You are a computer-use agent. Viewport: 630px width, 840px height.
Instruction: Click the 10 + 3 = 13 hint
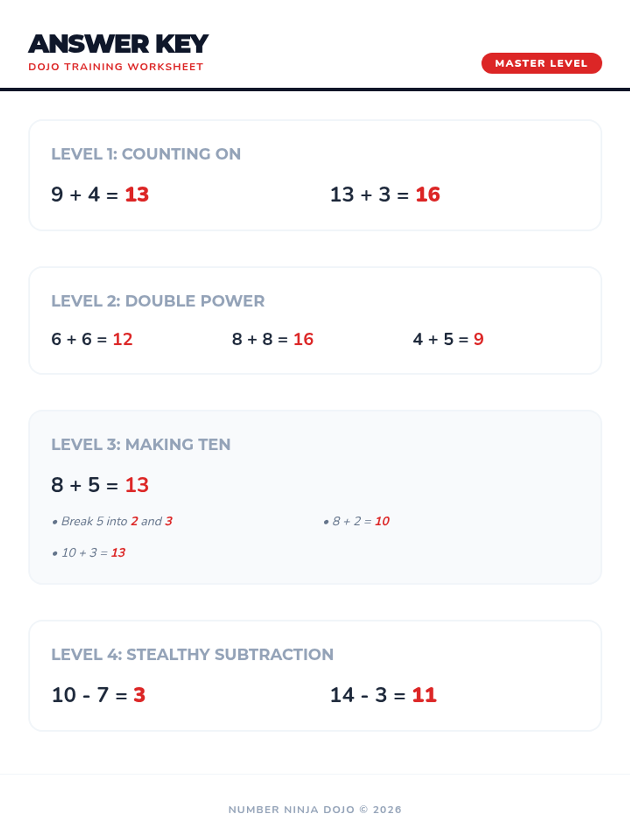click(93, 553)
